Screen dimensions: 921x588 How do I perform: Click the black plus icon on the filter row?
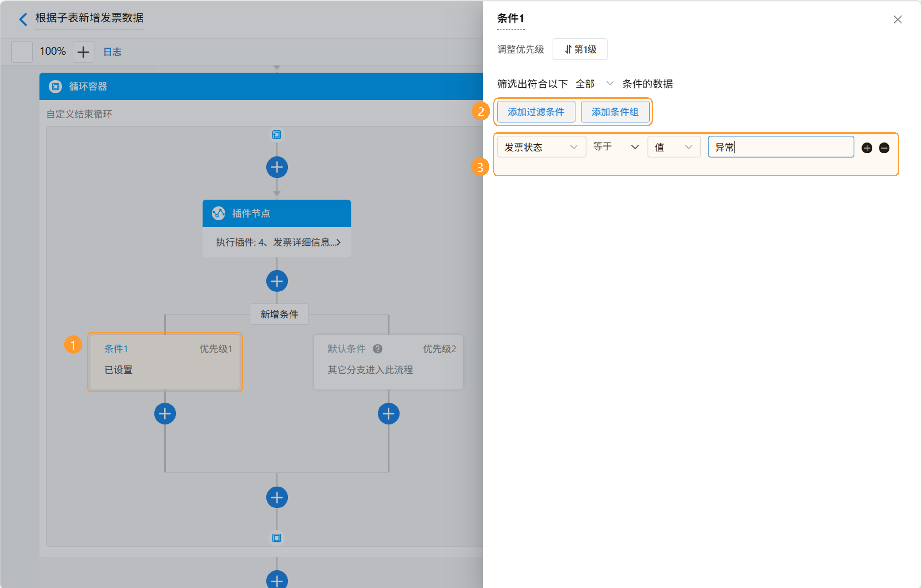[x=867, y=148]
